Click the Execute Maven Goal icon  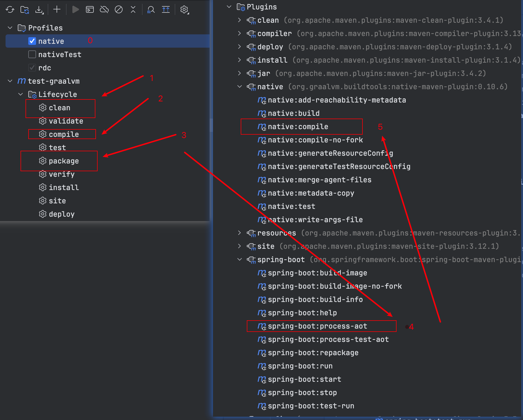click(x=90, y=10)
